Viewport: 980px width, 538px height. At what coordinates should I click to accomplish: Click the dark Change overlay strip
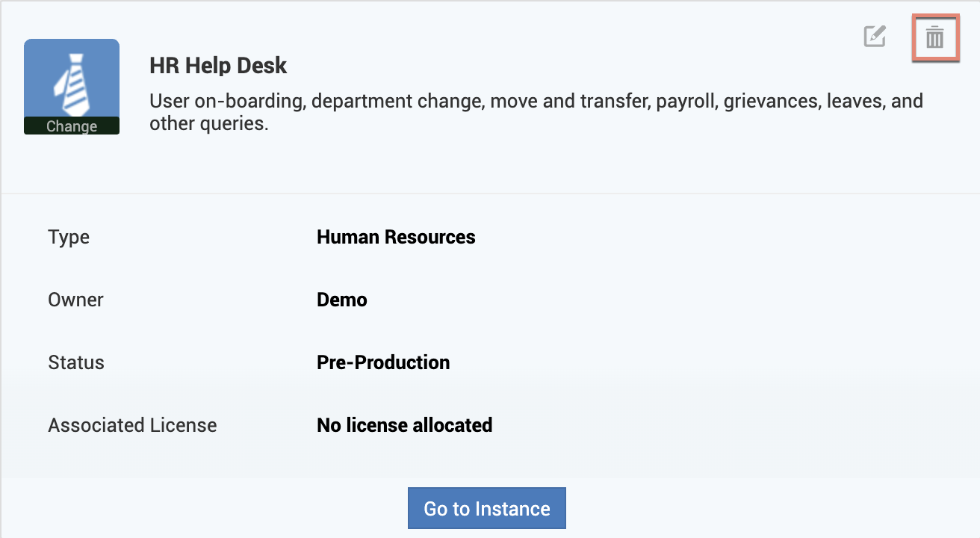[x=72, y=126]
